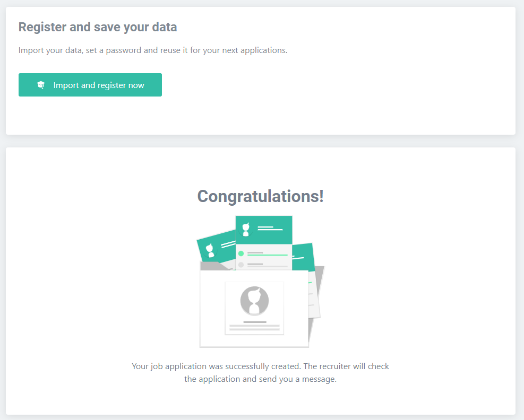The width and height of the screenshot is (524, 420).
Task: Click the white lines in the top green card header
Action: coord(270,229)
